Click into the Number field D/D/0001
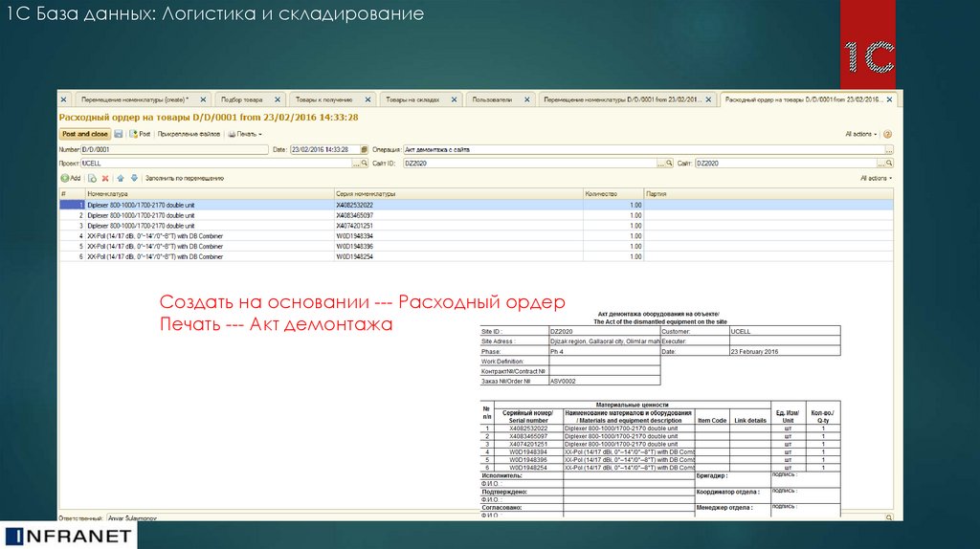This screenshot has width=980, height=549. (x=174, y=150)
